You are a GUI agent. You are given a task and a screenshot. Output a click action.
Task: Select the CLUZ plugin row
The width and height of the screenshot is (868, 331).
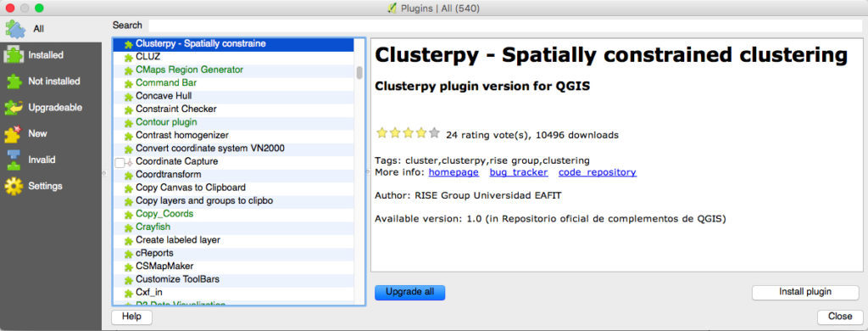(x=233, y=57)
